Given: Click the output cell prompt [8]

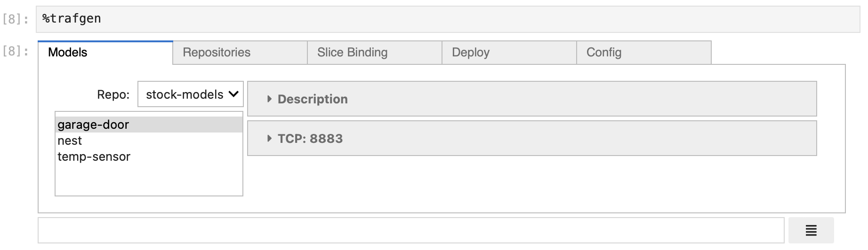Looking at the screenshot, I should point(16,51).
